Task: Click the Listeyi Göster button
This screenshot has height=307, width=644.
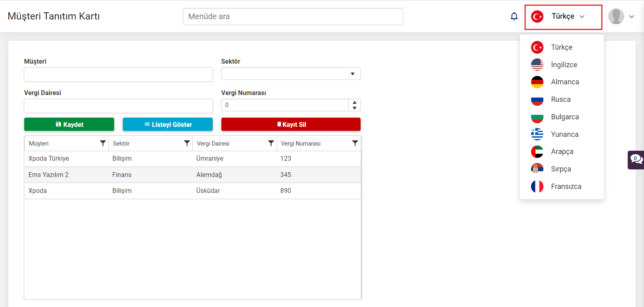Action: pos(168,124)
